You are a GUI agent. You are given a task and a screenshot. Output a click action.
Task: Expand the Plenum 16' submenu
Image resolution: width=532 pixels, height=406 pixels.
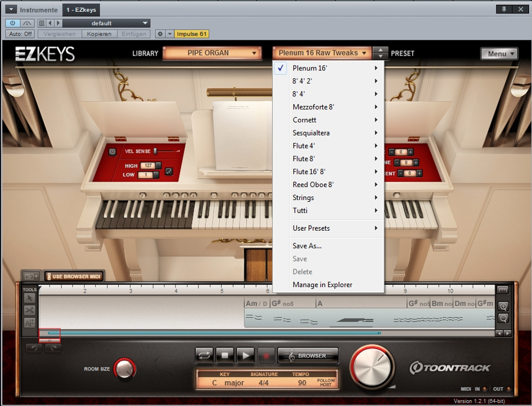[329, 68]
